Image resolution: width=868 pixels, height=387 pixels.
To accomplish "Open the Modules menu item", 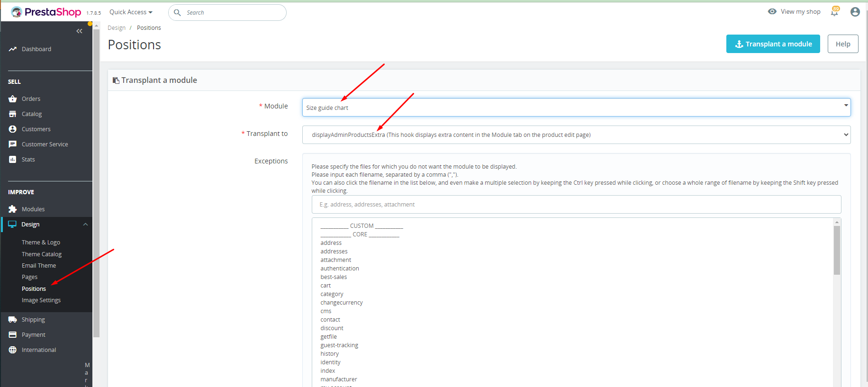I will pyautogui.click(x=33, y=209).
